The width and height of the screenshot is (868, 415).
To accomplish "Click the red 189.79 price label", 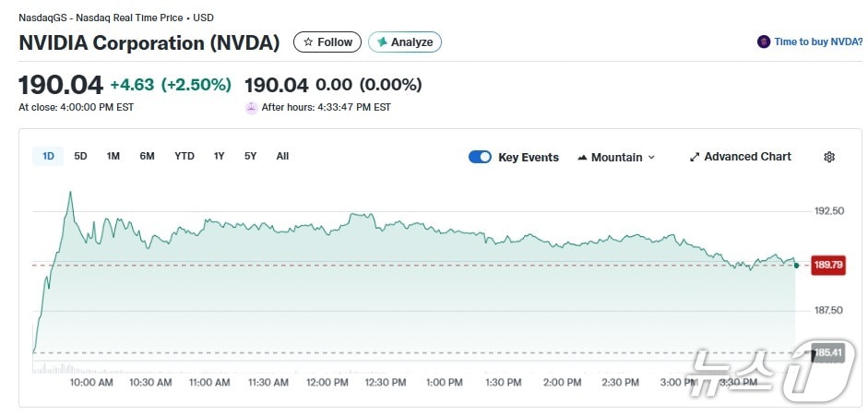I will pyautogui.click(x=827, y=266).
